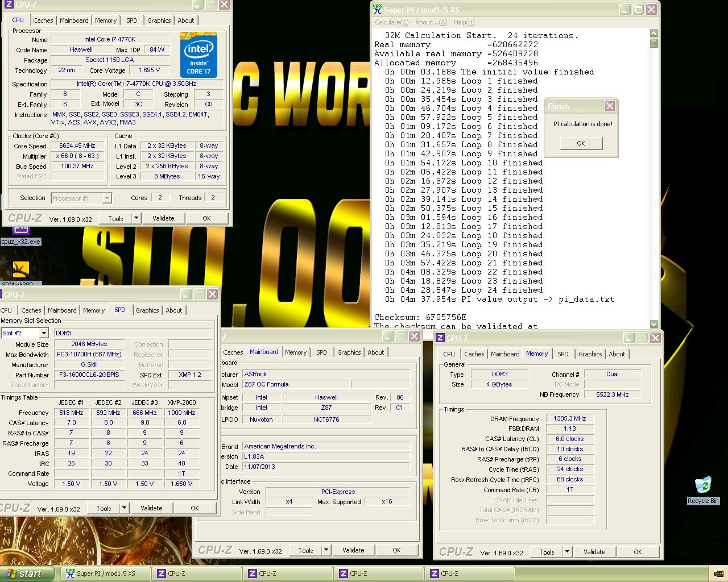Image resolution: width=728 pixels, height=582 pixels.
Task: Switch to Mainboard tab in CPU window
Action: (75, 20)
